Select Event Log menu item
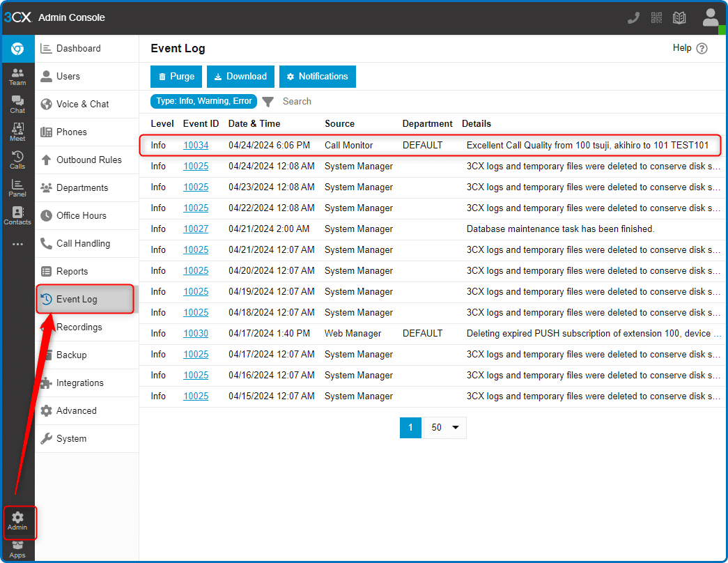 pos(86,299)
